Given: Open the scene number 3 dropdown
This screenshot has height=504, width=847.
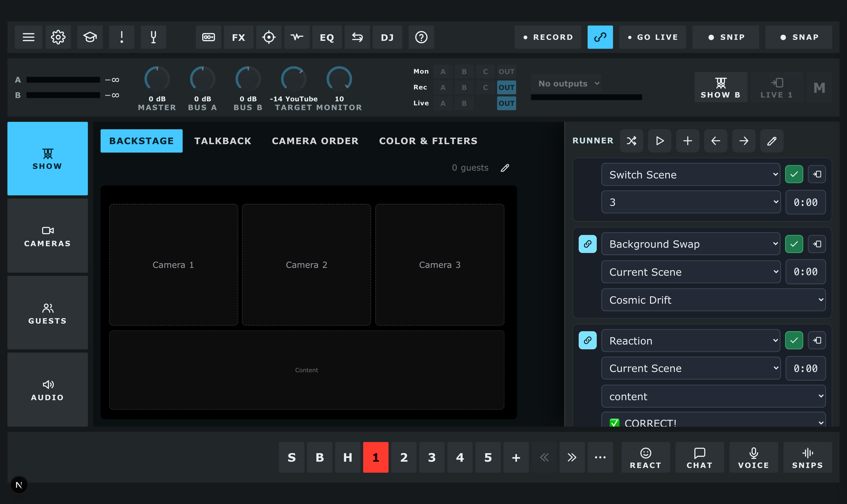Looking at the screenshot, I should (x=691, y=202).
